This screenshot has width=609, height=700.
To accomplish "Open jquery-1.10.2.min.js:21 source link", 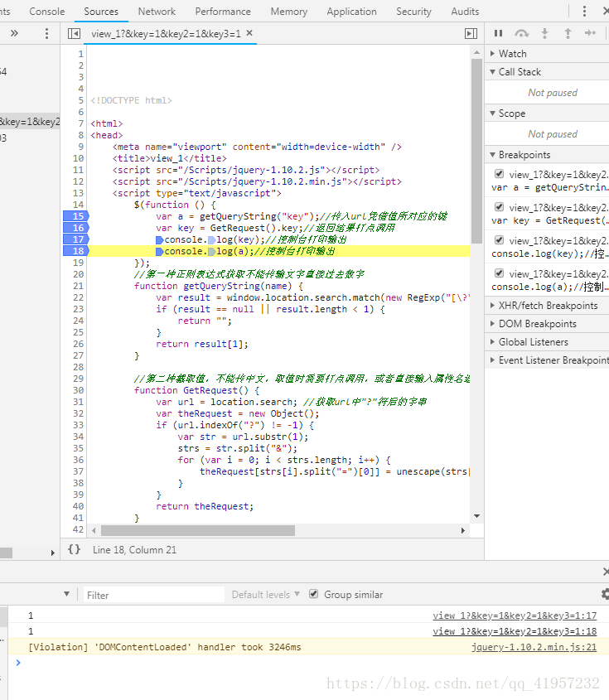I will pos(534,647).
